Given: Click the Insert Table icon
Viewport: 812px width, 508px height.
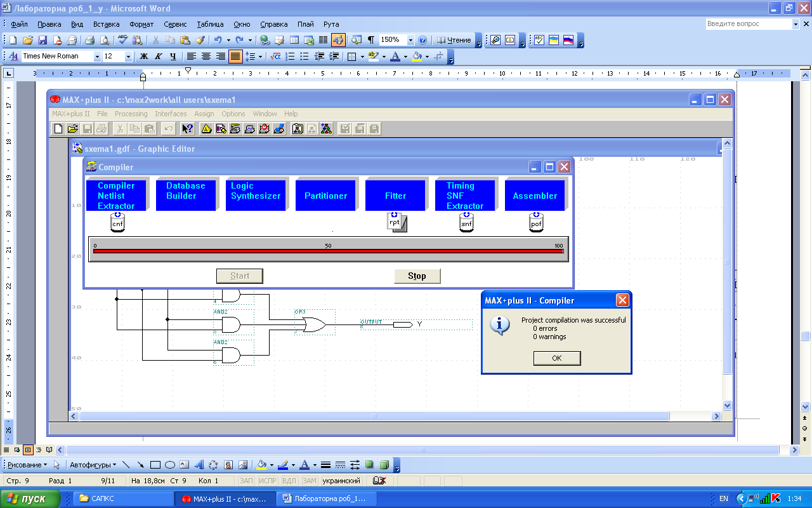Looking at the screenshot, I should click(x=294, y=40).
